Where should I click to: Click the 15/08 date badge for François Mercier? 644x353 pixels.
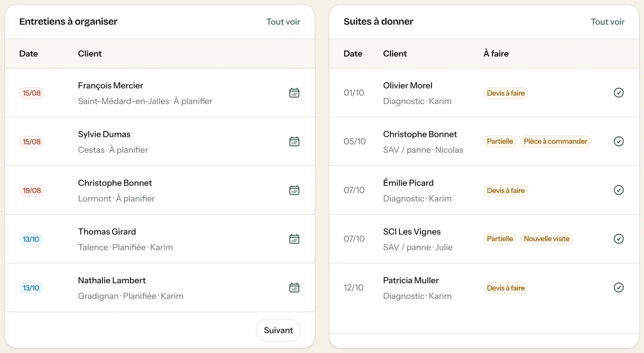(32, 93)
